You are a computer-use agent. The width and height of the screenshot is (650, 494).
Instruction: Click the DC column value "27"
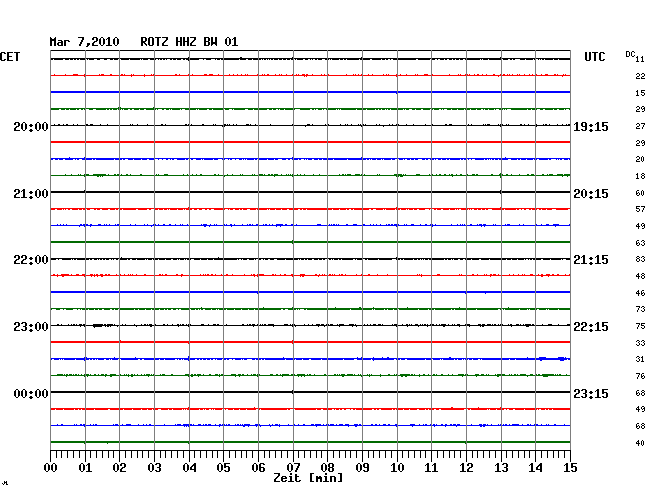(640, 126)
